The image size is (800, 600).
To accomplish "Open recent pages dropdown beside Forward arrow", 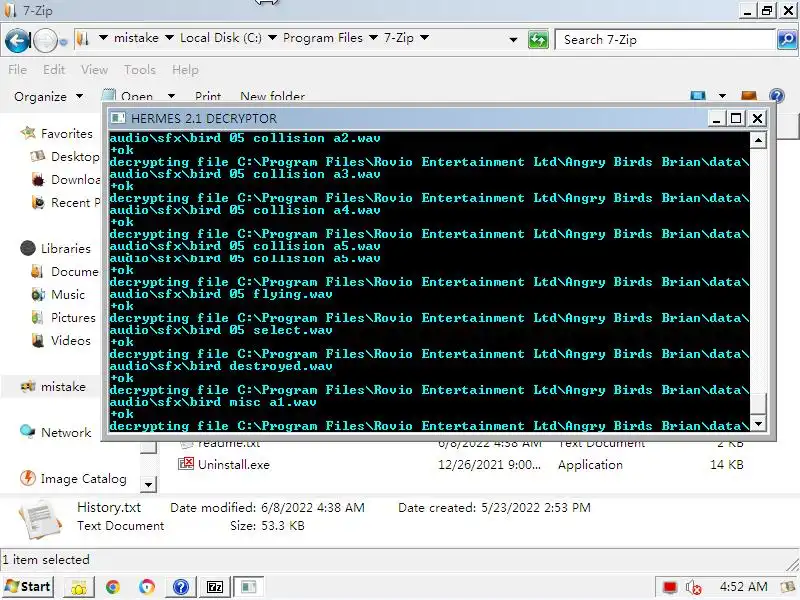I will pos(63,42).
